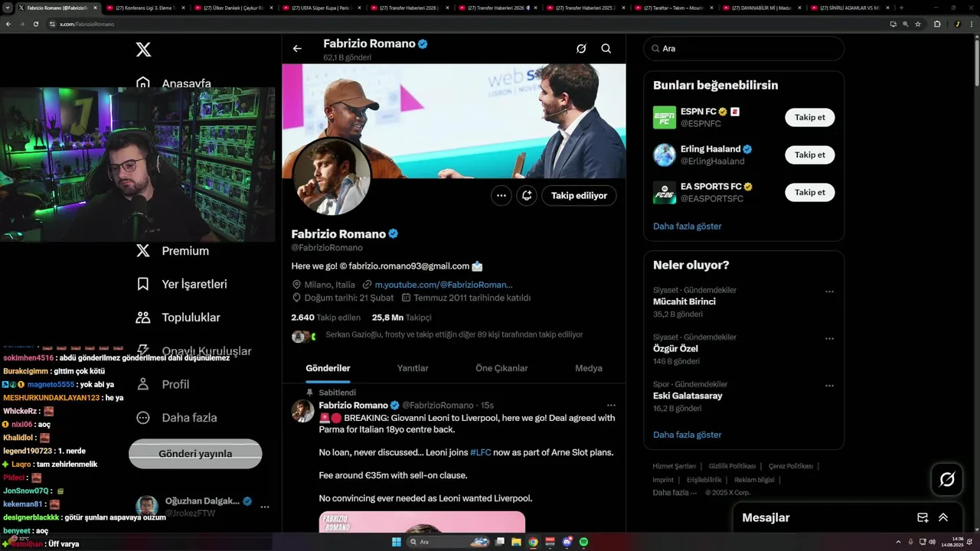
Task: Show more suggestions under Bunları beğenebilirsin
Action: pos(687,227)
